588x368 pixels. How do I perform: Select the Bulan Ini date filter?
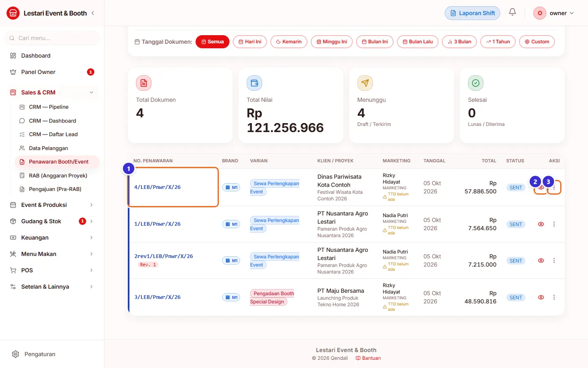coord(375,42)
